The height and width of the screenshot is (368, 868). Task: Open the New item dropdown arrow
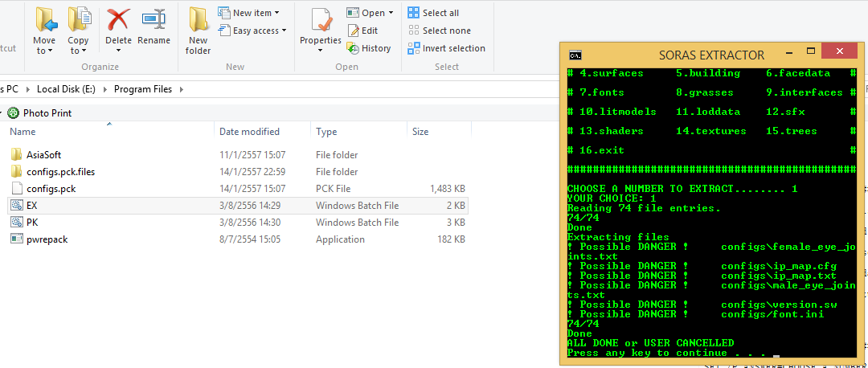click(276, 13)
